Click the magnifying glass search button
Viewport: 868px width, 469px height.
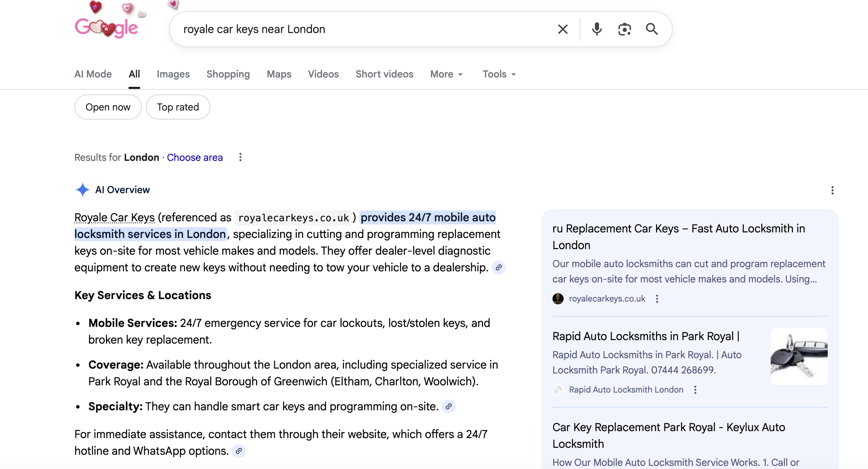point(652,29)
